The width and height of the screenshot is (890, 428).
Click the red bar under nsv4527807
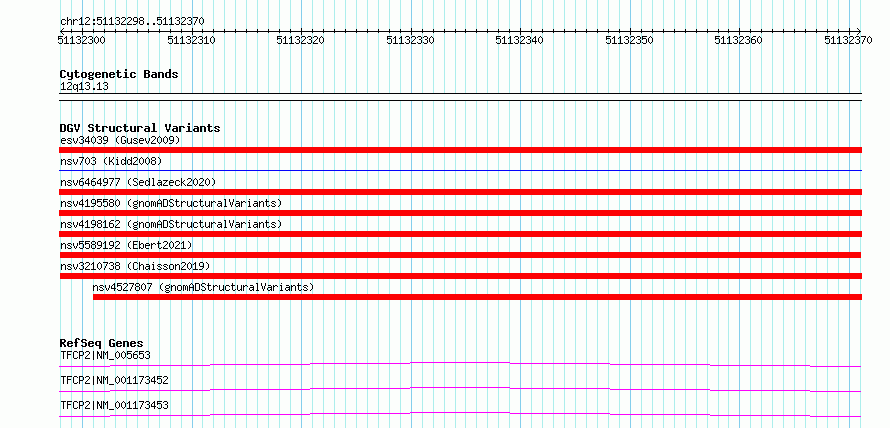477,297
